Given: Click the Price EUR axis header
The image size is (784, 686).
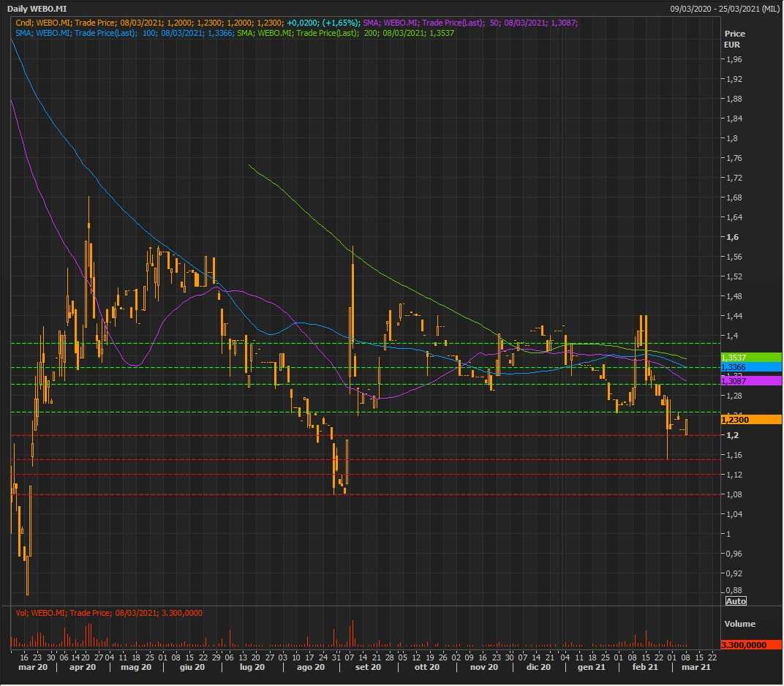Looking at the screenshot, I should 734,39.
